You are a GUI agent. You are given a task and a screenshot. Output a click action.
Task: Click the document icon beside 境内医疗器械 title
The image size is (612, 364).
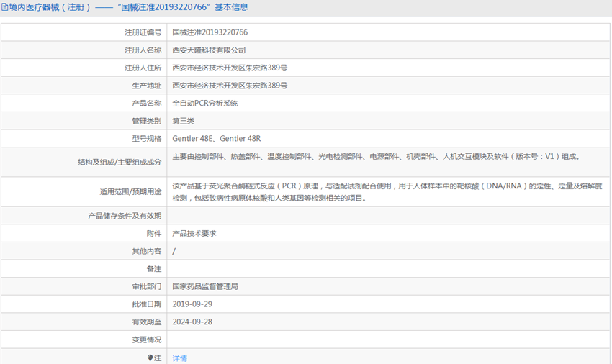(x=5, y=7)
